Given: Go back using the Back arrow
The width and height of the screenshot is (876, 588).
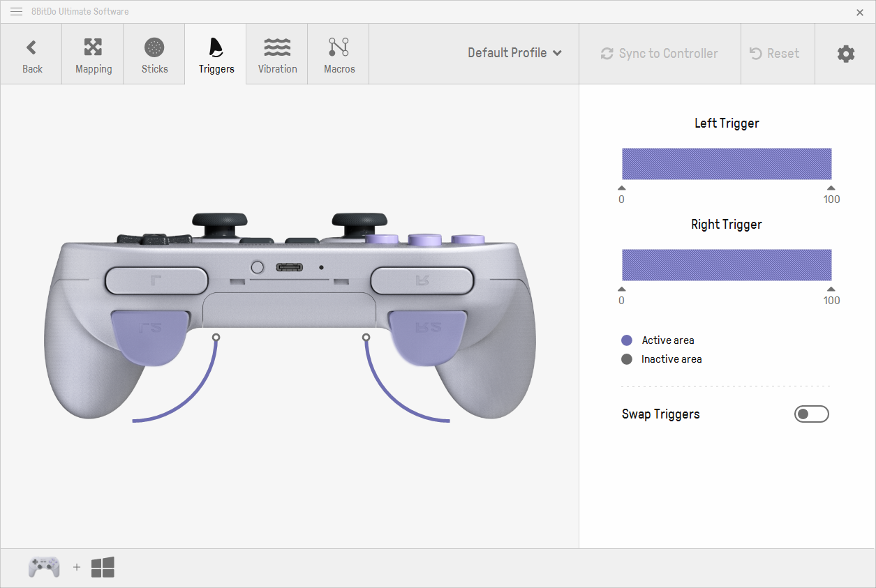Looking at the screenshot, I should 31,54.
